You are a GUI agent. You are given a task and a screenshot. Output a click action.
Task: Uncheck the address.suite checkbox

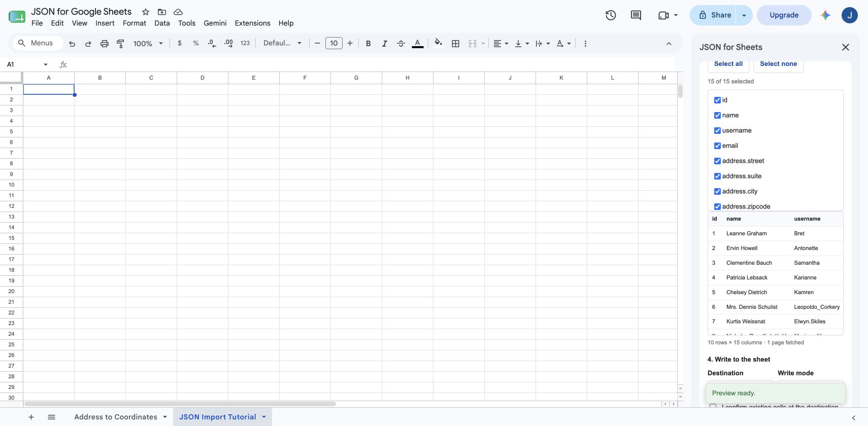coord(717,176)
